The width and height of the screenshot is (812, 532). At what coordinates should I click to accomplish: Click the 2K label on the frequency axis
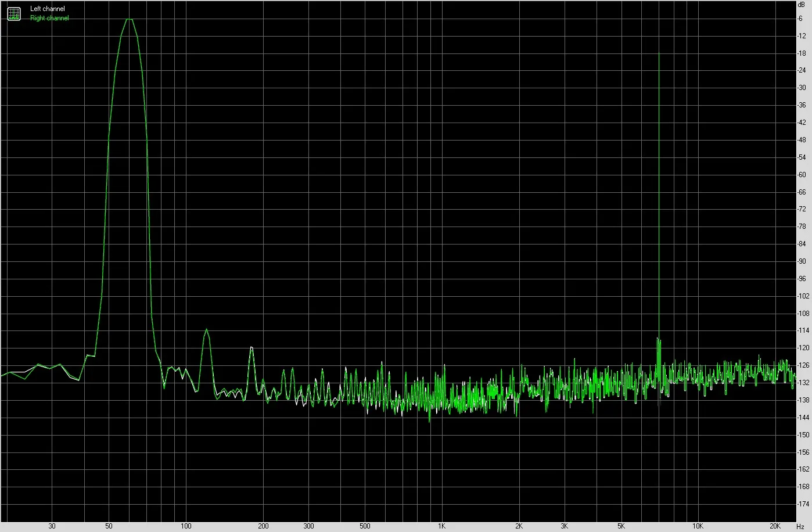(519, 526)
